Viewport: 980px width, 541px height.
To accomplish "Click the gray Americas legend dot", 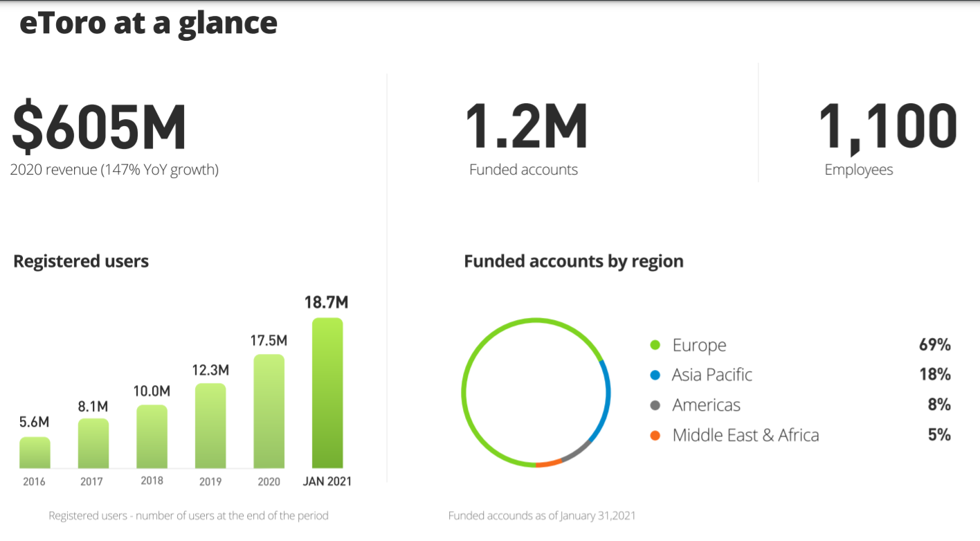I will [654, 405].
